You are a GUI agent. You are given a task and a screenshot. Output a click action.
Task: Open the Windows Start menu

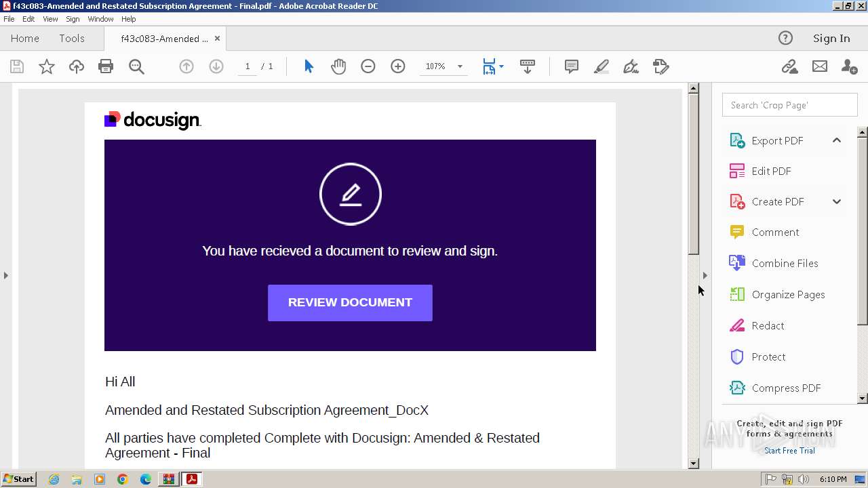click(19, 479)
